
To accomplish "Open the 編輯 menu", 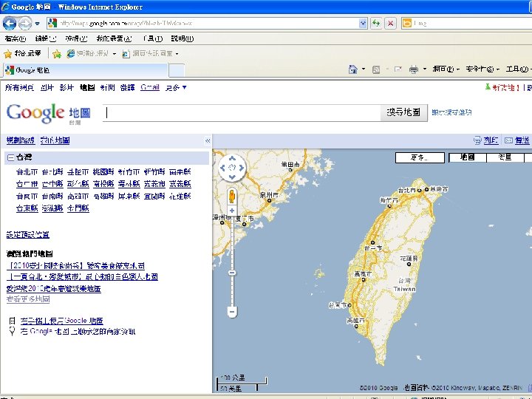I will coord(46,38).
